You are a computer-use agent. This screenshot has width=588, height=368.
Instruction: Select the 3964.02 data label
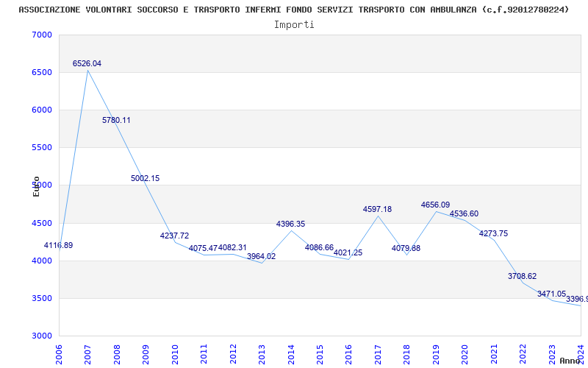pos(261,256)
